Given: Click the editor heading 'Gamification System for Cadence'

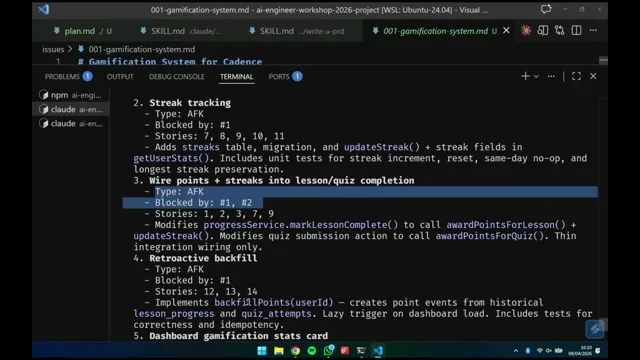Looking at the screenshot, I should (x=175, y=62).
